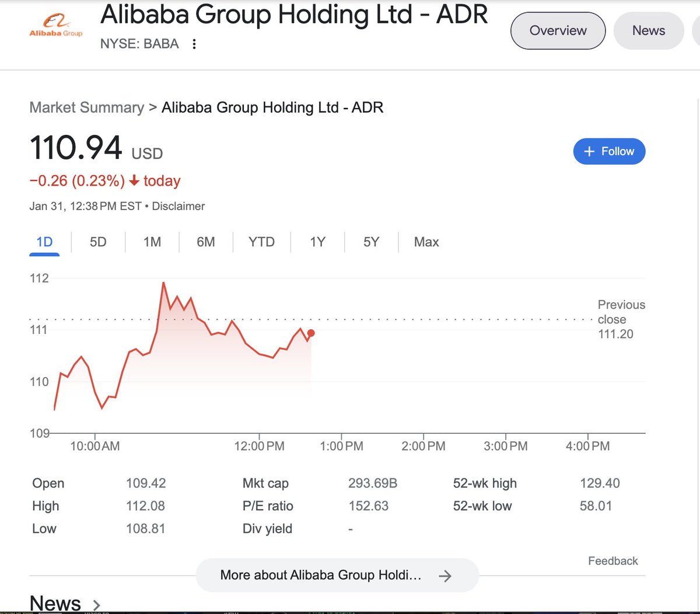Click the red current price dot on chart
700x614 pixels.
[311, 333]
